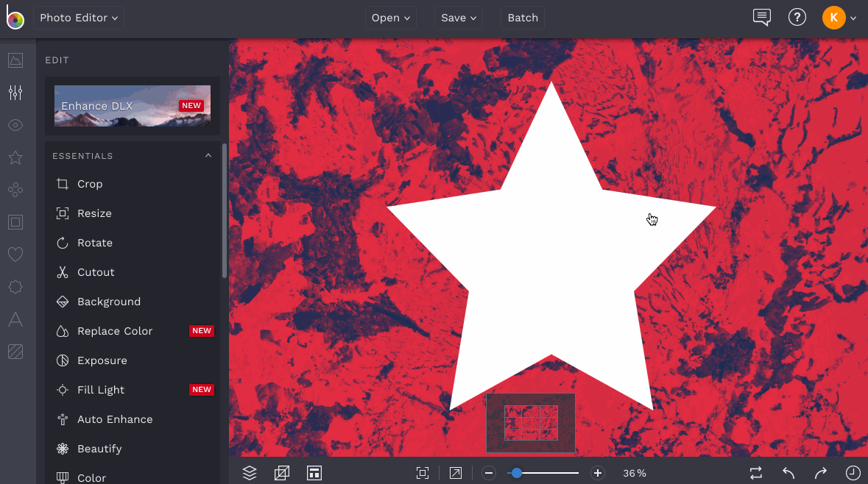Click the layout template icon in bottom bar
This screenshot has width=868, height=484.
(314, 473)
